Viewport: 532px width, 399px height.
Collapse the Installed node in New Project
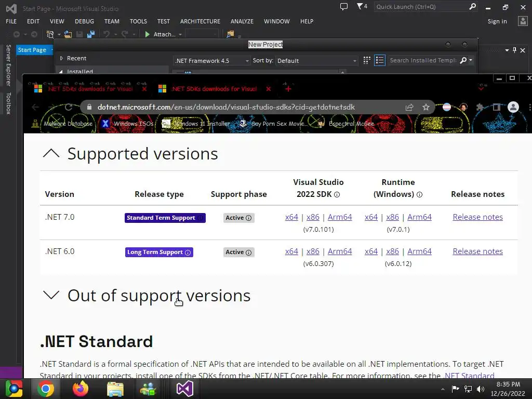pos(61,71)
